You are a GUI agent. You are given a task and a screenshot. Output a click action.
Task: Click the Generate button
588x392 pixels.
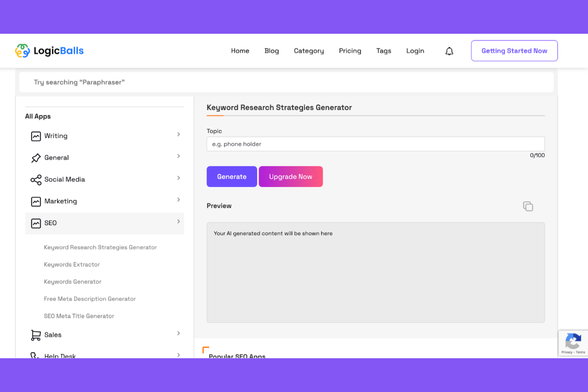232,176
